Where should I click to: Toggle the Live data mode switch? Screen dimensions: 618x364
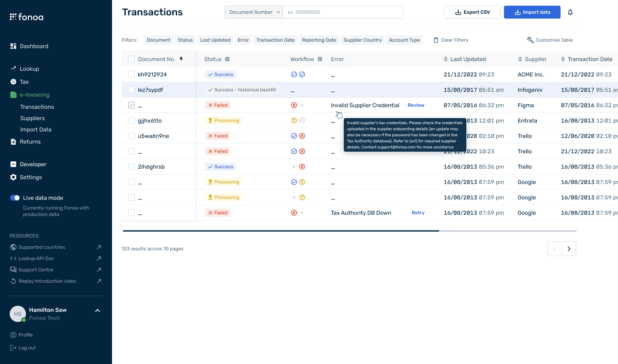tap(15, 198)
